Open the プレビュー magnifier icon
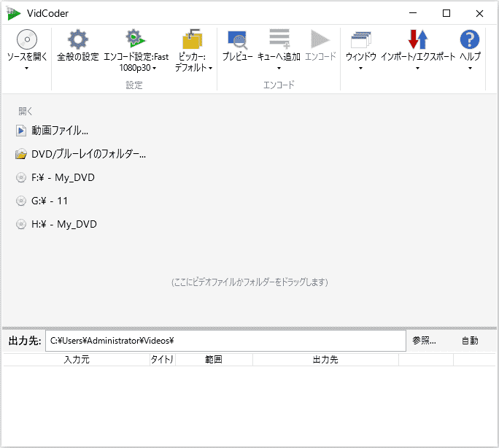 coord(237,40)
